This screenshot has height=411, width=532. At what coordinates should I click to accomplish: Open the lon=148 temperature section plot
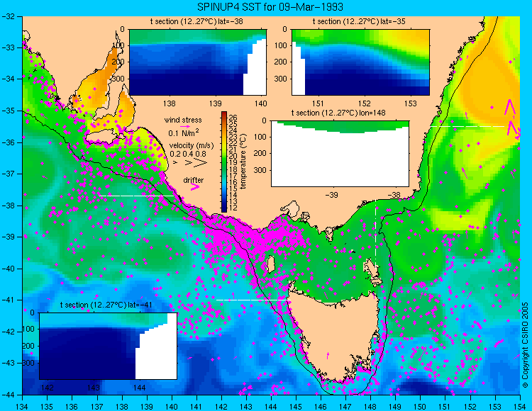(340, 154)
